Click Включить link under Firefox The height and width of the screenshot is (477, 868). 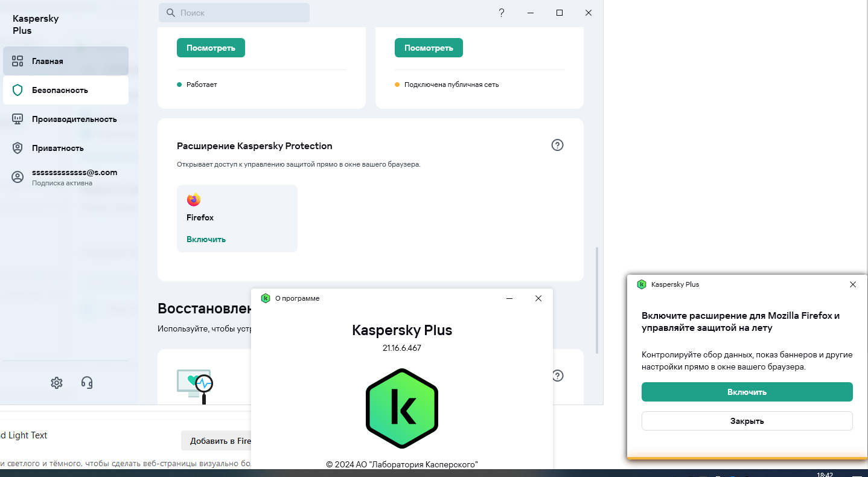[206, 239]
